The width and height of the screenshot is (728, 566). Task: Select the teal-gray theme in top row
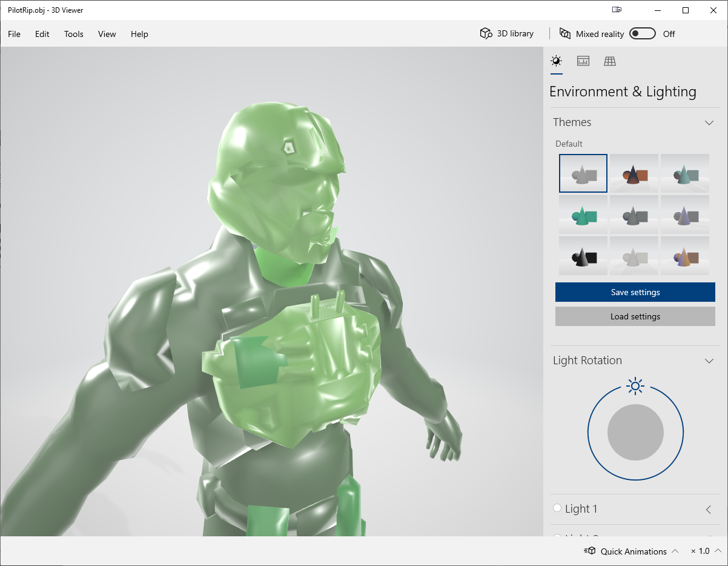pos(685,173)
